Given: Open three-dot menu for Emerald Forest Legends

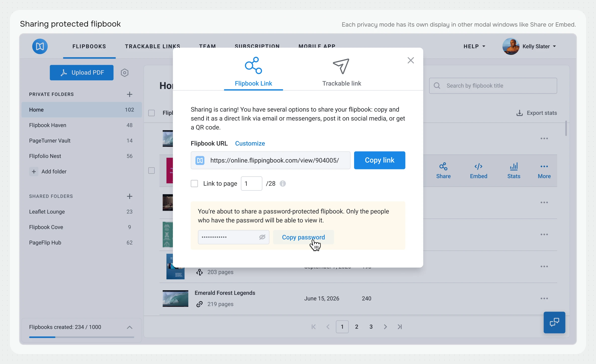Looking at the screenshot, I should point(544,298).
